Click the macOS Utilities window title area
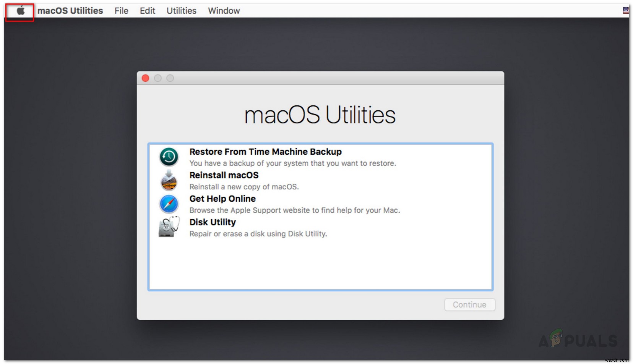633x364 pixels. point(320,78)
